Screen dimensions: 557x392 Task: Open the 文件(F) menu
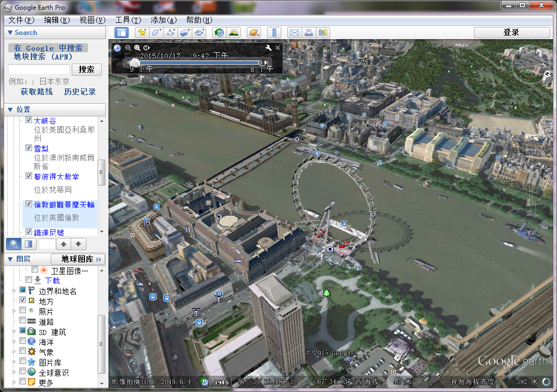[x=21, y=20]
